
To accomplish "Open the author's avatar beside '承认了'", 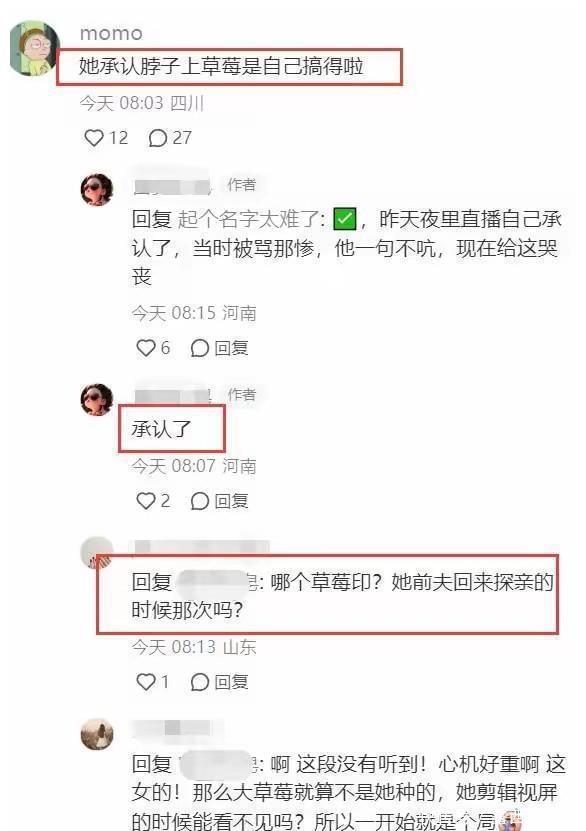I will tap(97, 400).
